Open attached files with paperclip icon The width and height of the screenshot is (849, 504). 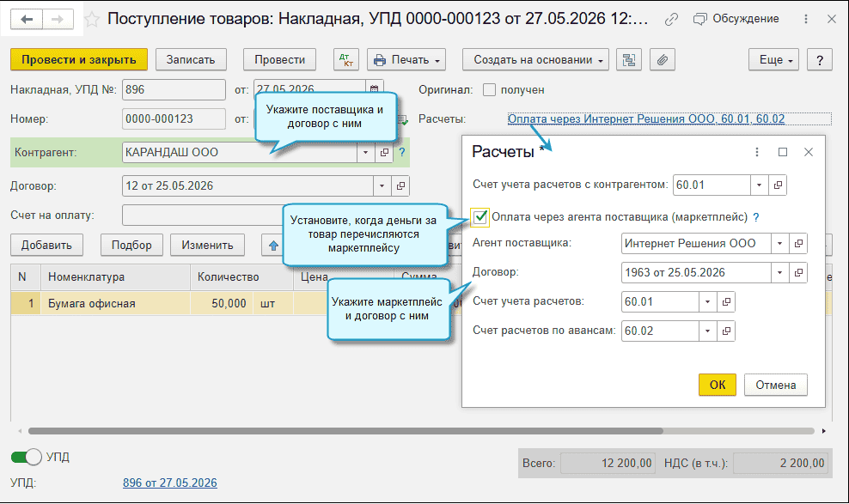click(x=663, y=59)
